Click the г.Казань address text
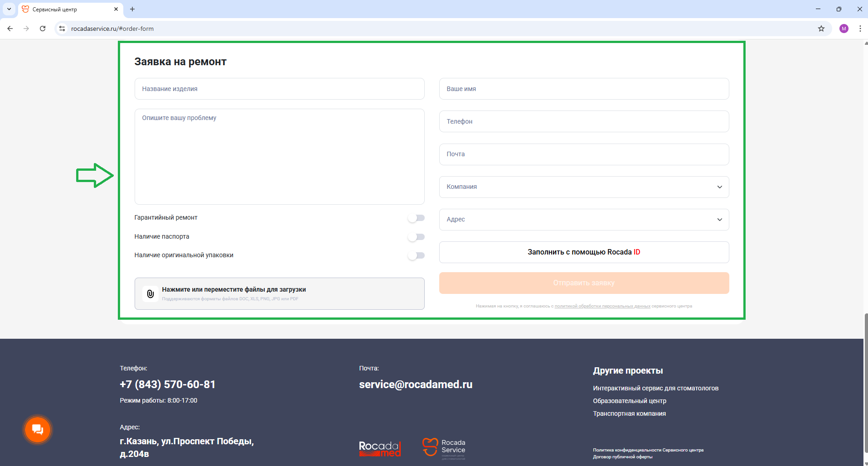 pos(187,447)
